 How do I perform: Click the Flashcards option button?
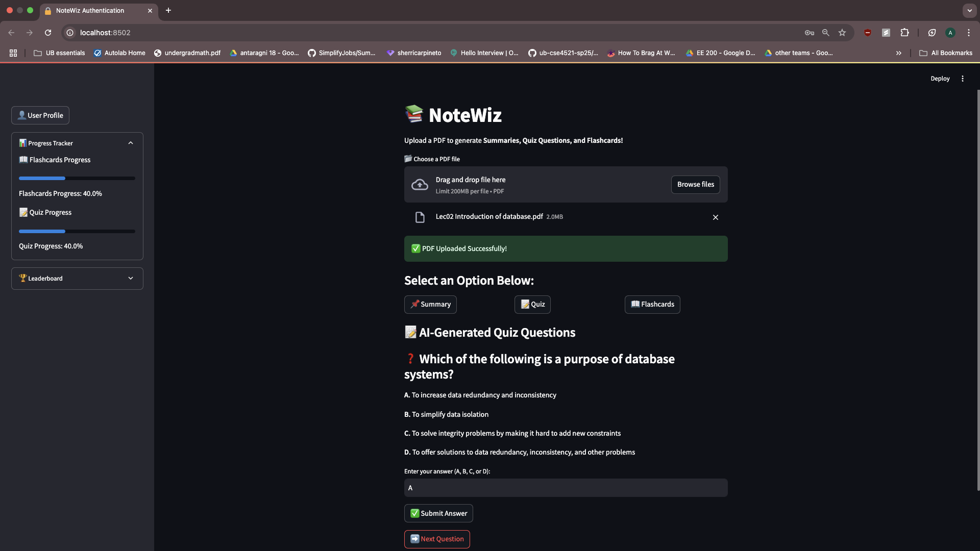(x=652, y=305)
